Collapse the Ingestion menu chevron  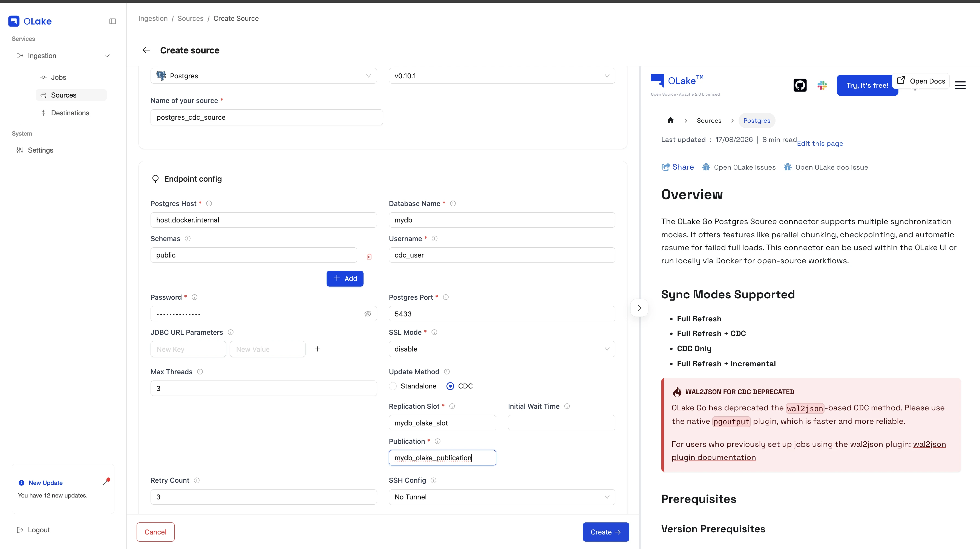107,56
